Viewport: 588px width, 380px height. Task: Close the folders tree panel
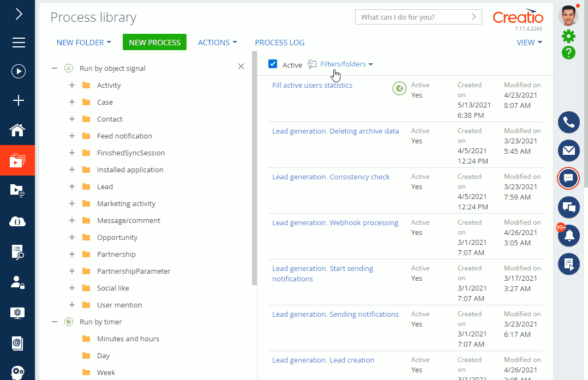pos(241,67)
